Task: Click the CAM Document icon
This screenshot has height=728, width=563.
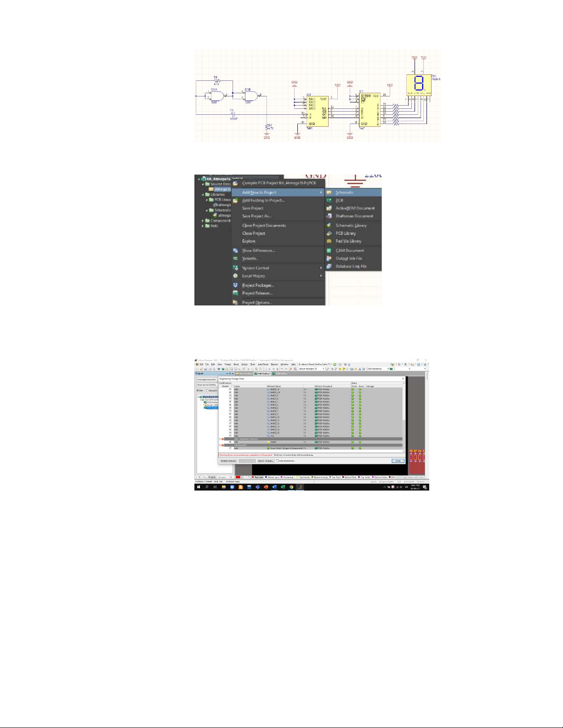Action: [329, 251]
